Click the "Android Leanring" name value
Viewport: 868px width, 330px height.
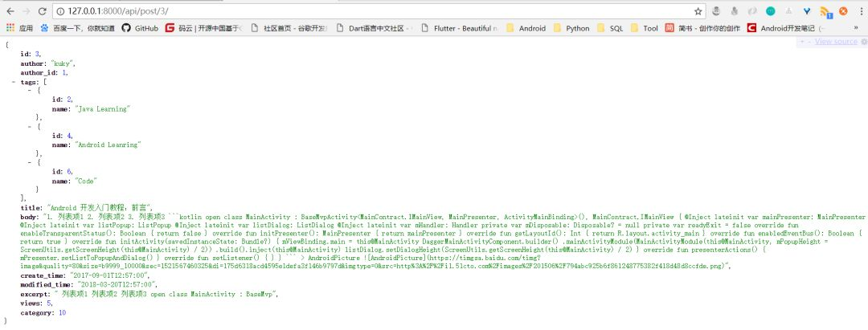108,145
